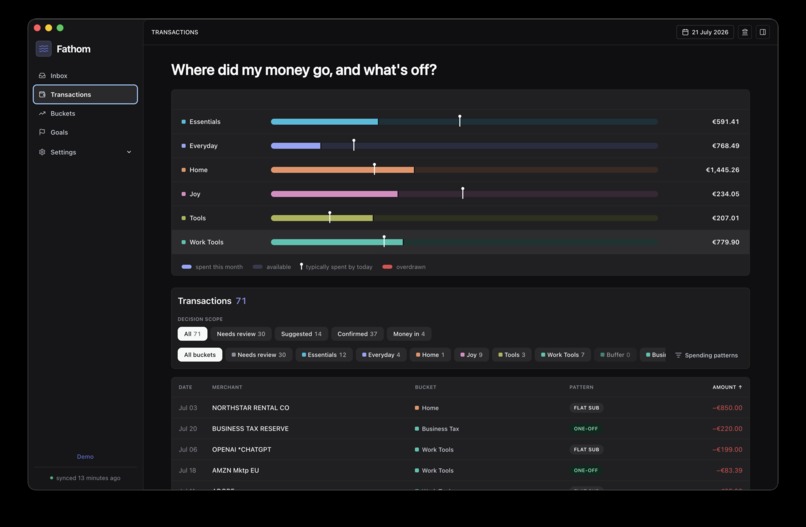Image resolution: width=806 pixels, height=527 pixels.
Task: Click the Fathom wave logo icon
Action: click(44, 49)
